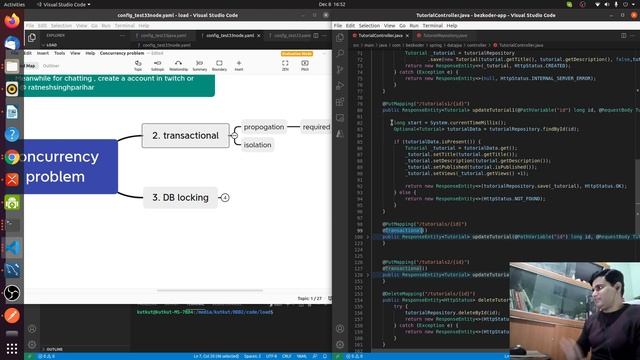Screen dimensions: 640x360
Task: Click 'Topic: 1 / 27' counter in XMind
Action: coord(309,298)
